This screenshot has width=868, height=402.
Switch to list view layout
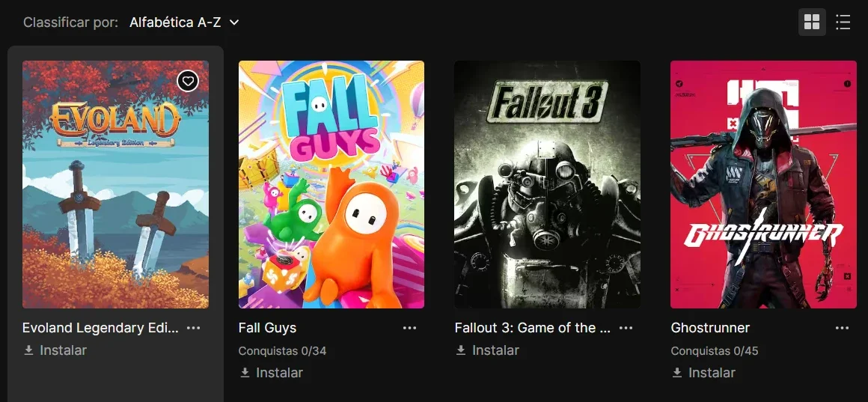coord(843,22)
